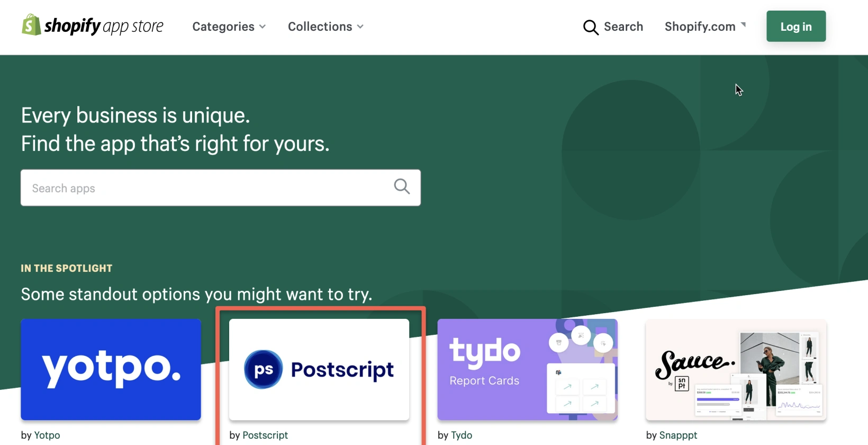Click 'Some standout options you might want to try.' text
This screenshot has width=868, height=445.
point(196,294)
